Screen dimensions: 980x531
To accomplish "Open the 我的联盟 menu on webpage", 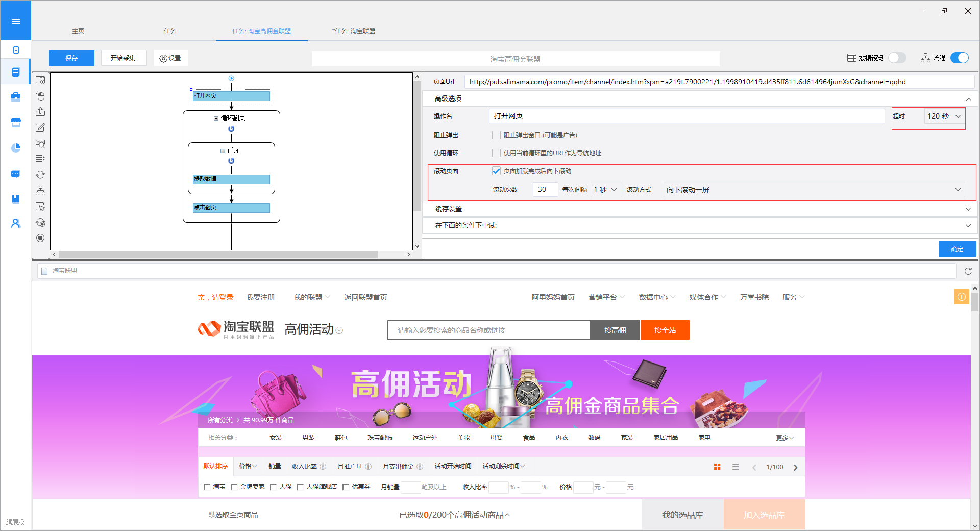I will [x=311, y=297].
